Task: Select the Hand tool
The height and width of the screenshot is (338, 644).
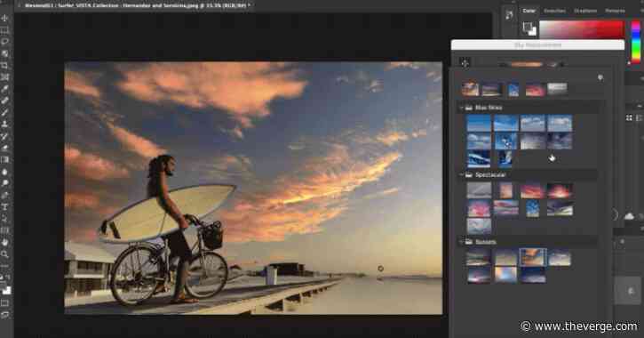Action: click(x=5, y=242)
